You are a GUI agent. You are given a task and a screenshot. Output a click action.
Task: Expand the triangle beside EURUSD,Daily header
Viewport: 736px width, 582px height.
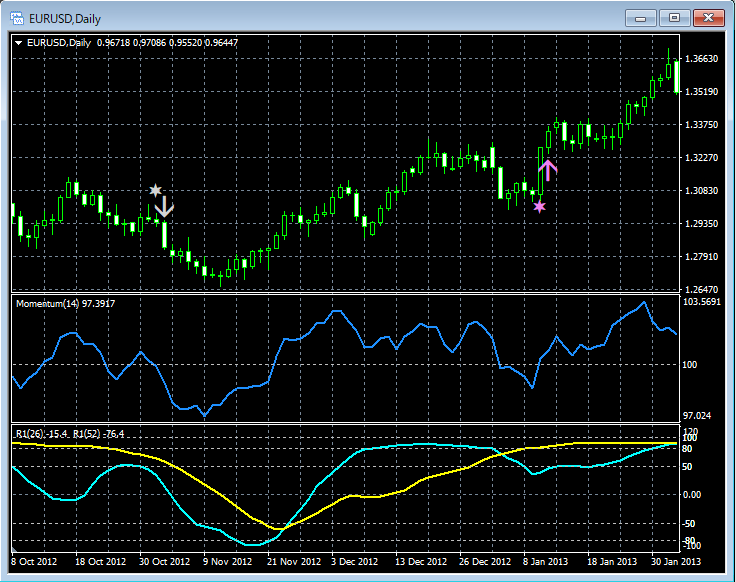tap(18, 42)
